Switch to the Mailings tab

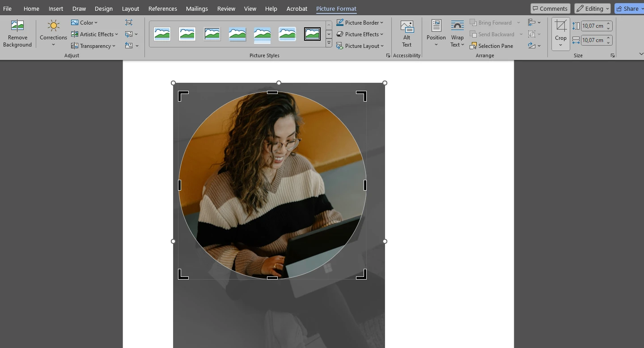[197, 8]
